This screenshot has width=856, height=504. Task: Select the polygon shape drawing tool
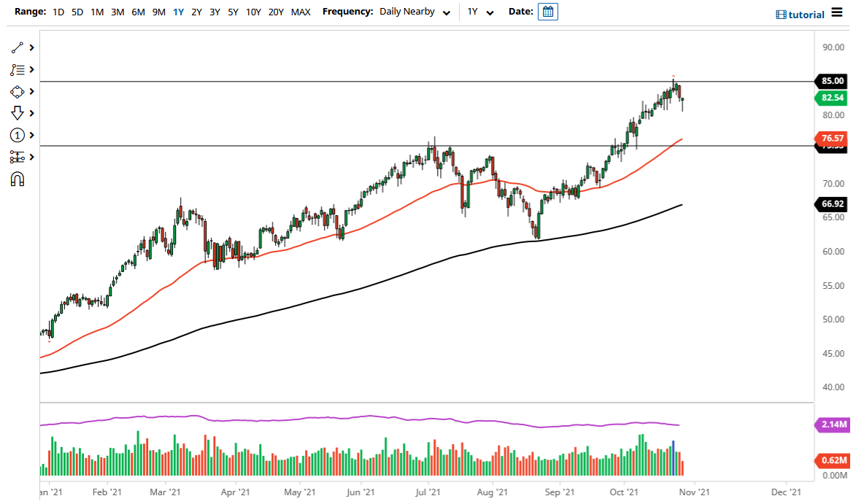point(17,91)
